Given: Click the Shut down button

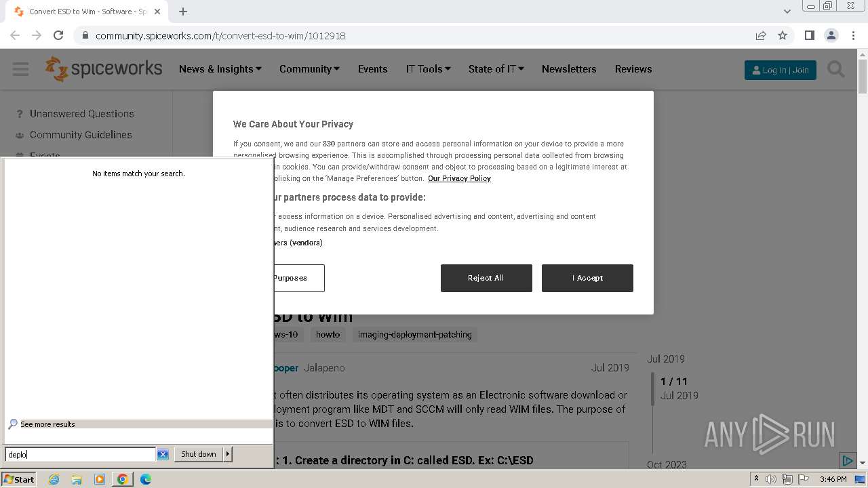Looking at the screenshot, I should coord(199,454).
